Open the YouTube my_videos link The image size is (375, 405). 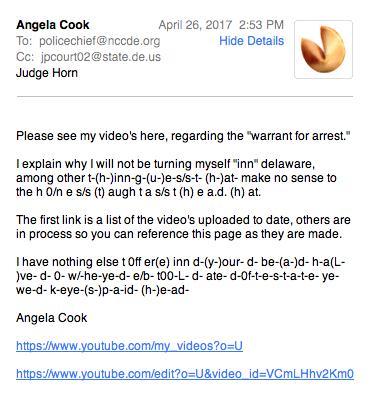(x=129, y=346)
